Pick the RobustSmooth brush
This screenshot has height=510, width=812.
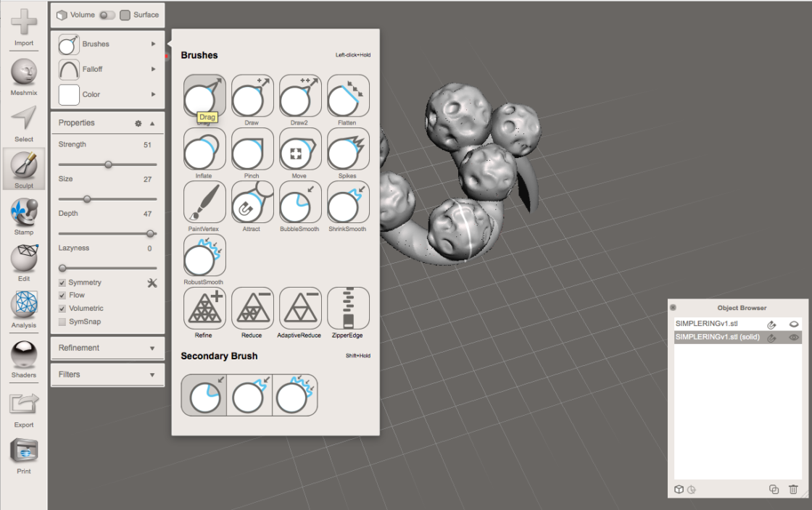[x=204, y=255]
